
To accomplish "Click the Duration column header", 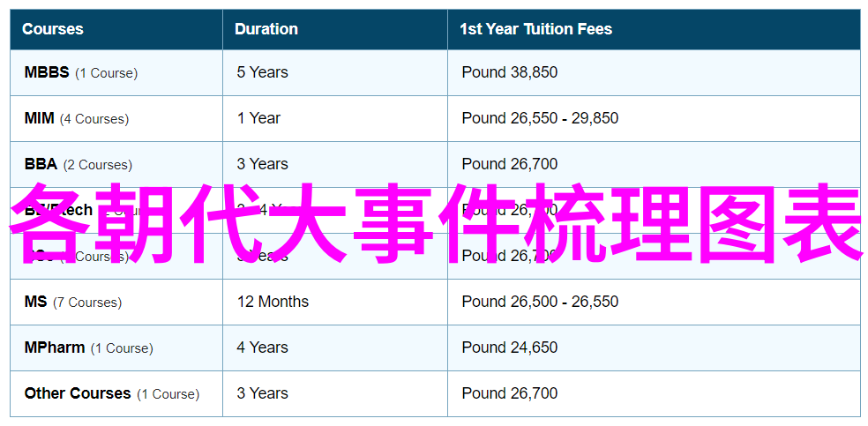I will 264,29.
